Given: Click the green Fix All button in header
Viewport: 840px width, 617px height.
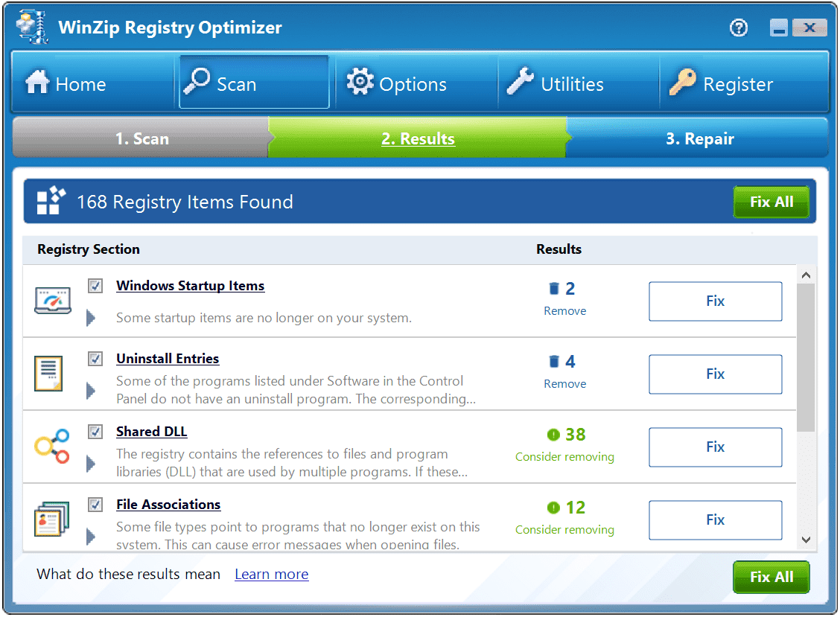Looking at the screenshot, I should [x=771, y=202].
